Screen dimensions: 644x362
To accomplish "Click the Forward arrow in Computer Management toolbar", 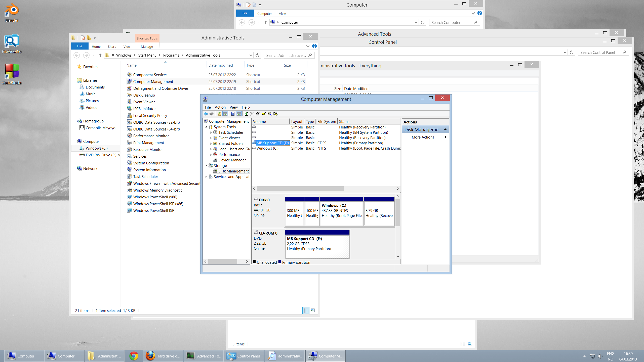I will [212, 114].
